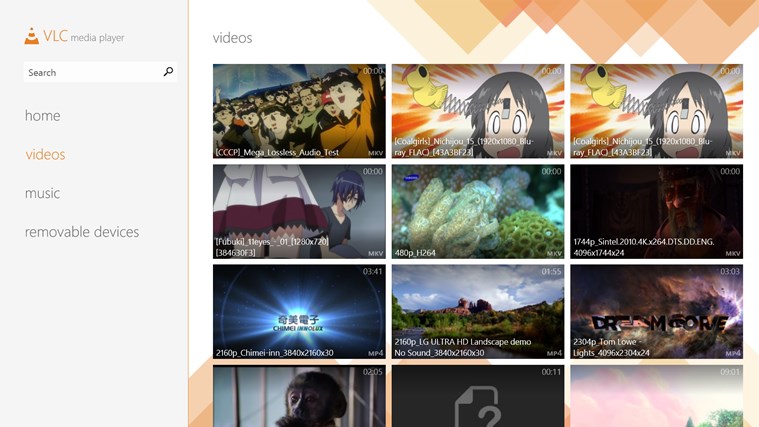
Task: Click MKV badge on CCCP Audio Test
Action: [376, 153]
